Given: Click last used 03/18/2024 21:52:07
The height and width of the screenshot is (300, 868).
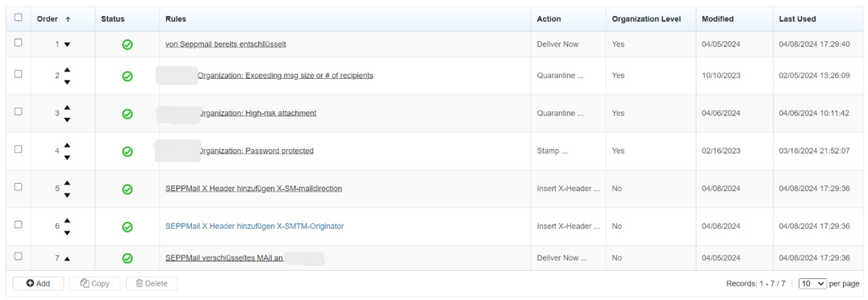Looking at the screenshot, I should coord(814,151).
